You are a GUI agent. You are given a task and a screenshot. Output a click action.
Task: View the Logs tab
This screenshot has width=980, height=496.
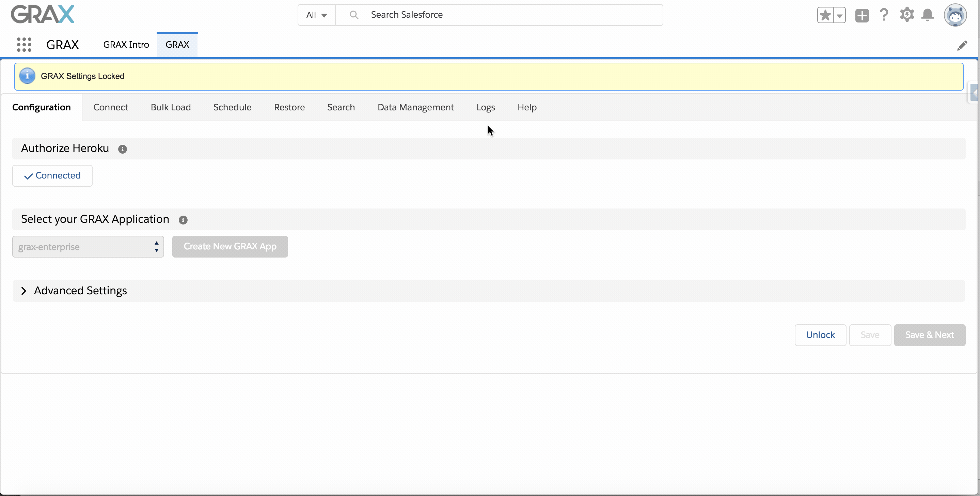[486, 107]
